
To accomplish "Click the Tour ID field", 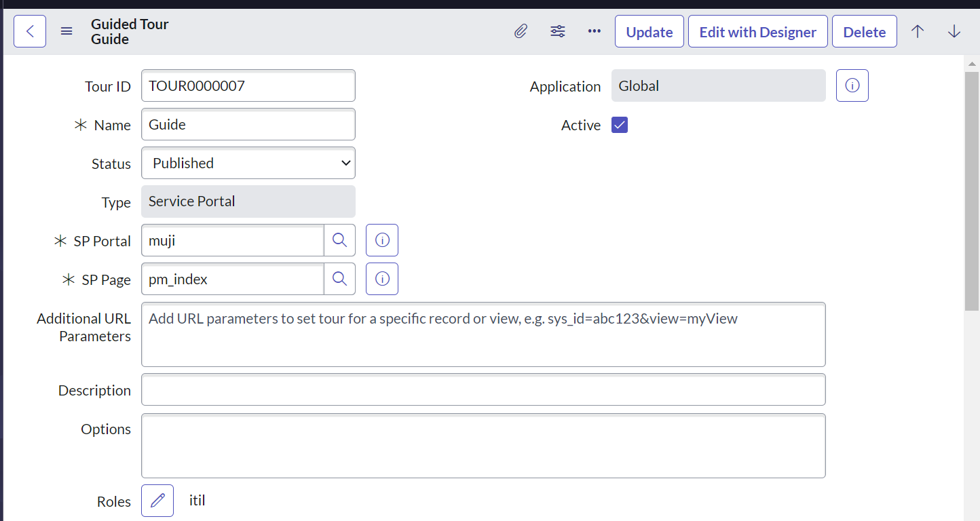I will click(x=248, y=85).
